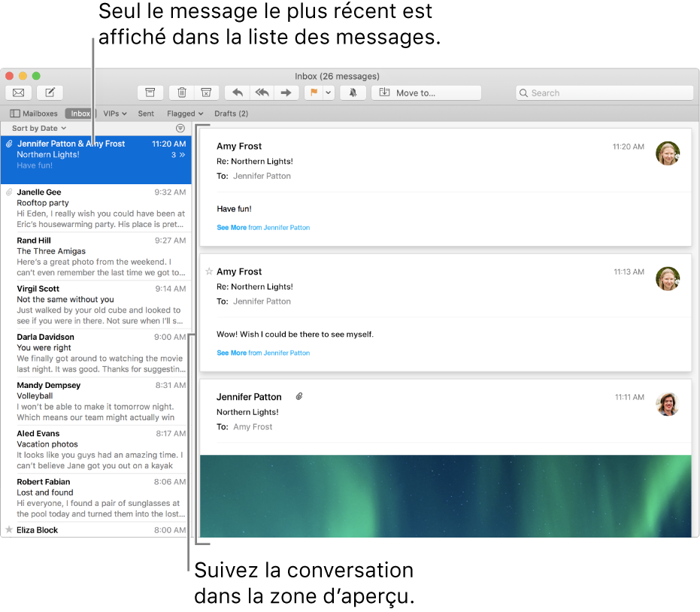Viewport: 700px width, 612px height.
Task: Open Darla Davidson's You were right message
Action: 96,353
